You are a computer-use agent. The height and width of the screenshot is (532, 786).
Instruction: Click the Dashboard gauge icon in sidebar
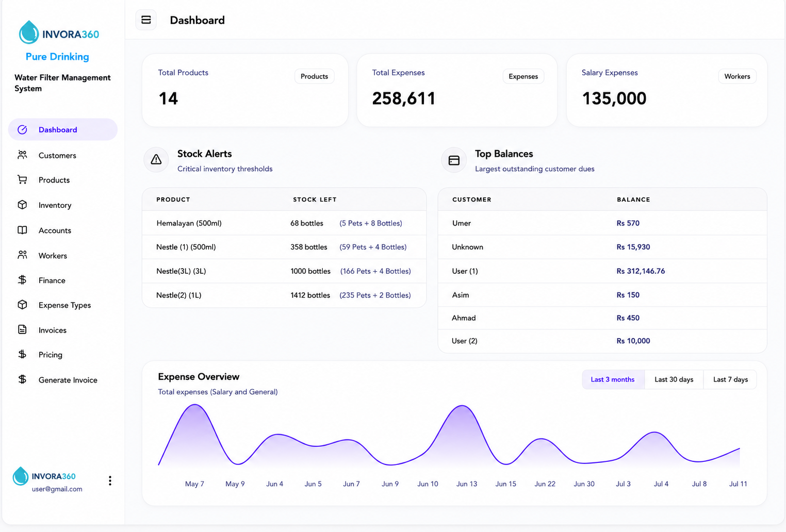[x=22, y=129]
